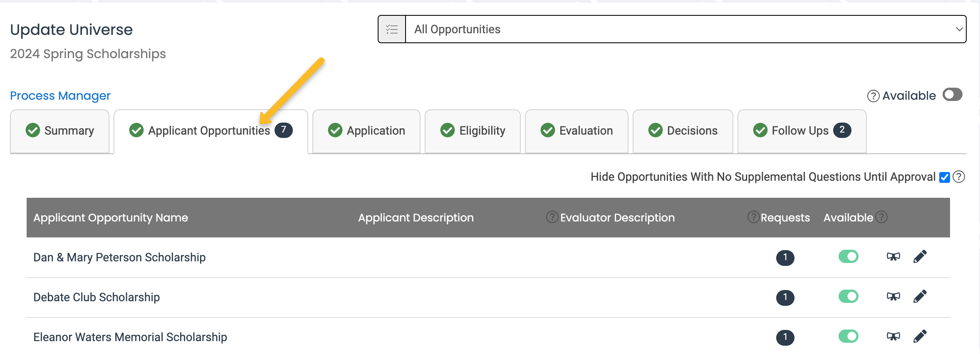Viewport: 980px width, 354px height.
Task: Switch to the Summary tab
Action: pos(59,130)
